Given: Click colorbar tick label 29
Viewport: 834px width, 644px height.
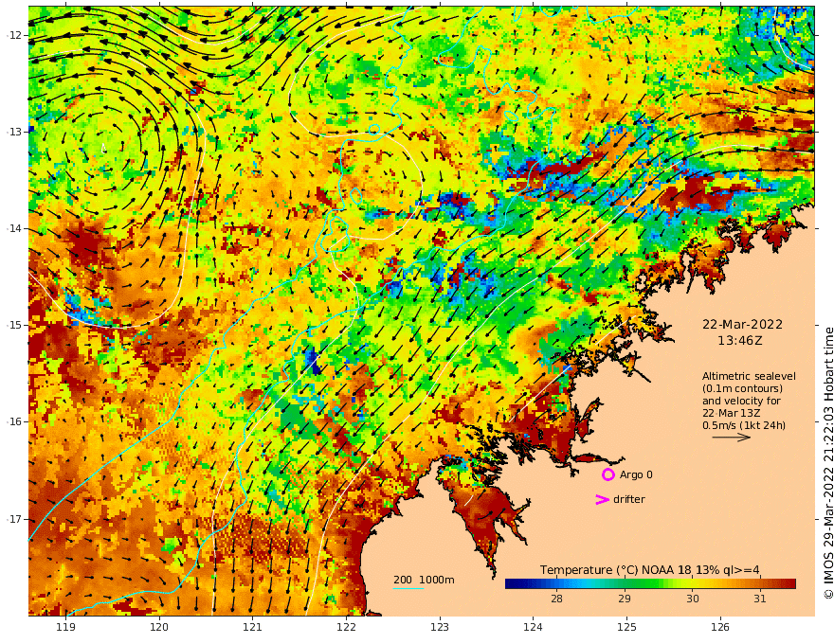Looking at the screenshot, I should (x=625, y=599).
